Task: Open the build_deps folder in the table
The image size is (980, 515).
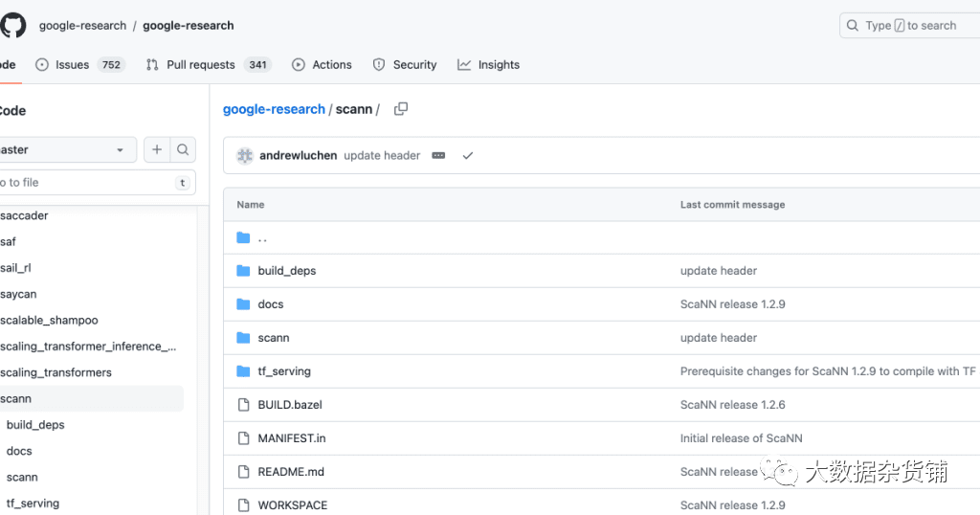Action: click(287, 271)
